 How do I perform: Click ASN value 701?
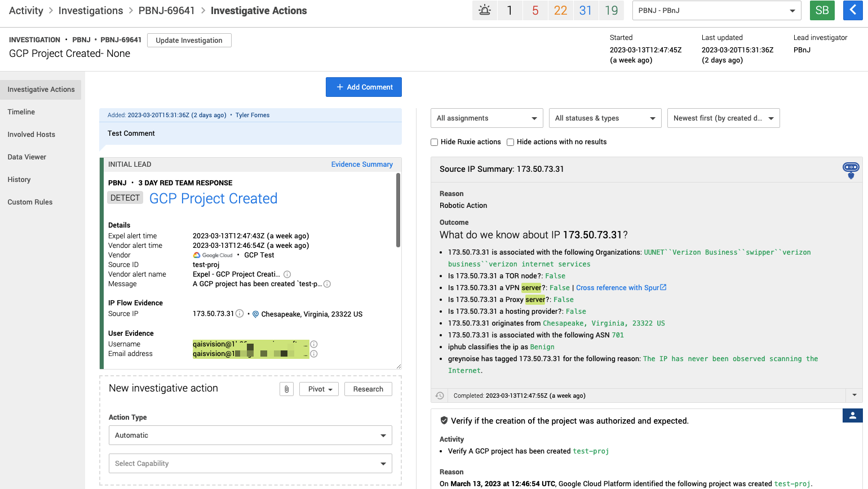coord(618,335)
